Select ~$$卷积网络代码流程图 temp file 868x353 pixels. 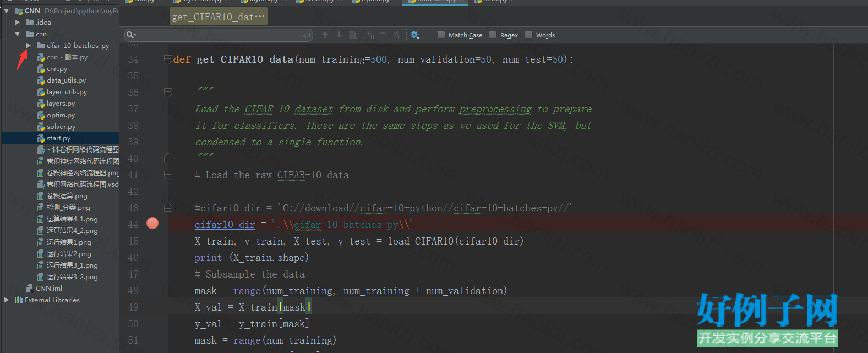(83, 150)
